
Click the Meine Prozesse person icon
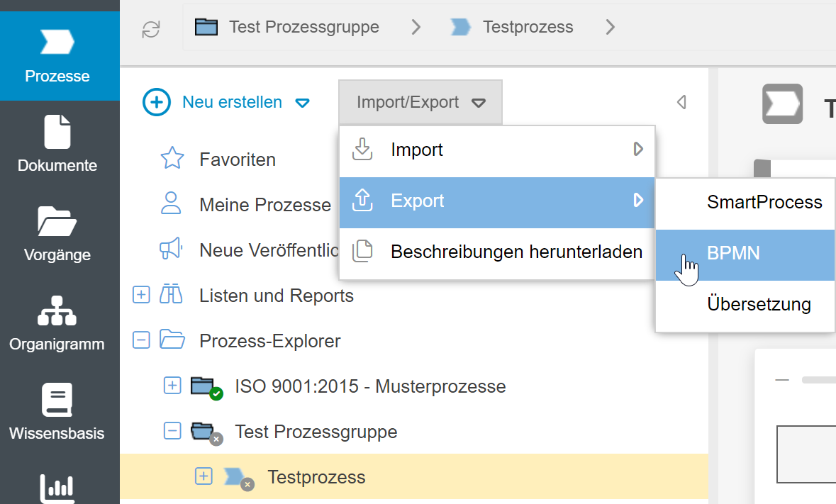coord(172,204)
